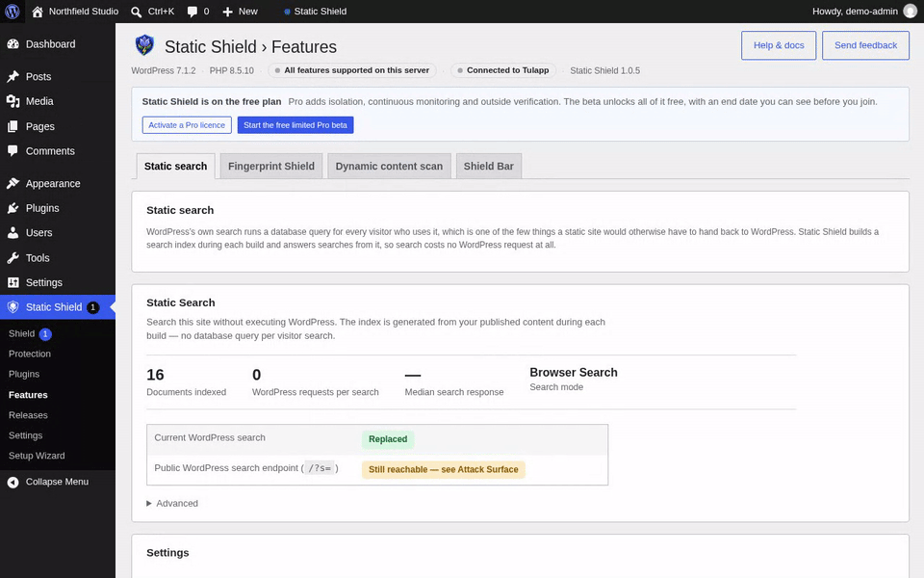Click the Posts pushpin icon
The image size is (924, 578).
[13, 77]
